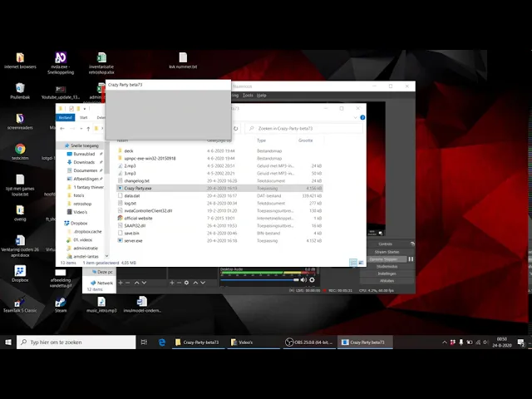Switch Explorer to details view icon

click(352, 263)
